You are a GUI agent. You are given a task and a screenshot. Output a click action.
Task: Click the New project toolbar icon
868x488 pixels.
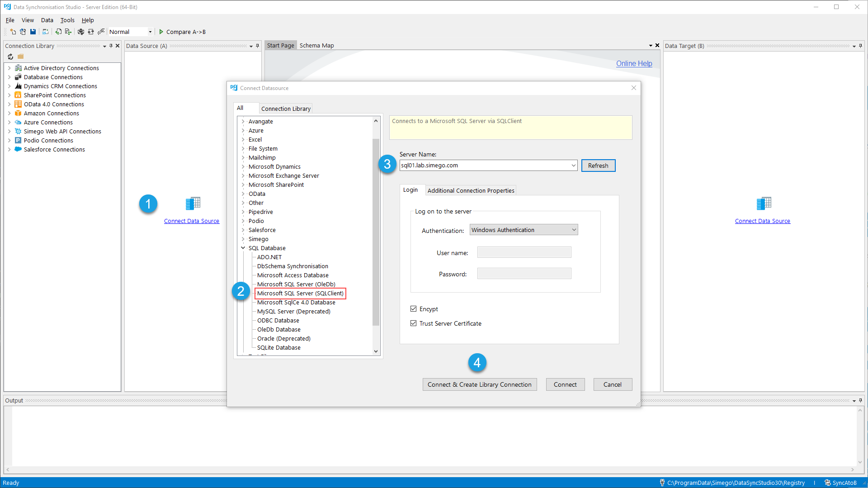click(x=13, y=32)
